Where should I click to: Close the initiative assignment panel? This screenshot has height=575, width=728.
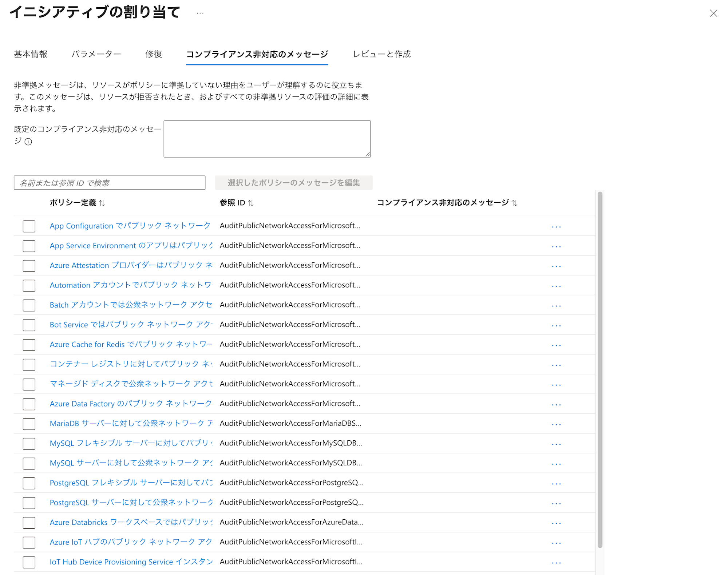pyautogui.click(x=713, y=13)
